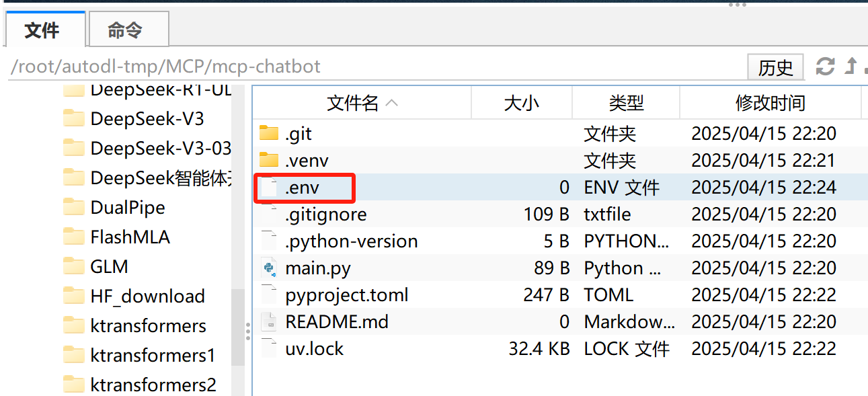Switch to the 文件 tab
Viewport: 868px width, 396px height.
(x=45, y=30)
